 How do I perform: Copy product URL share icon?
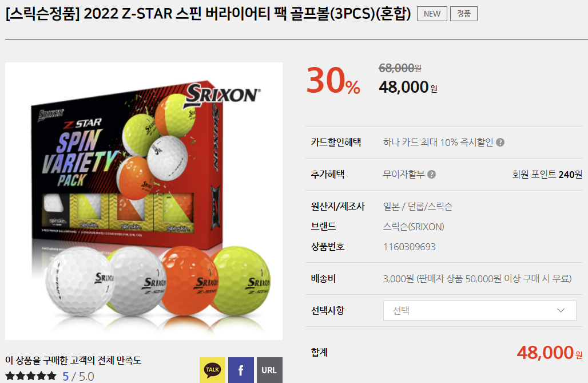click(269, 370)
